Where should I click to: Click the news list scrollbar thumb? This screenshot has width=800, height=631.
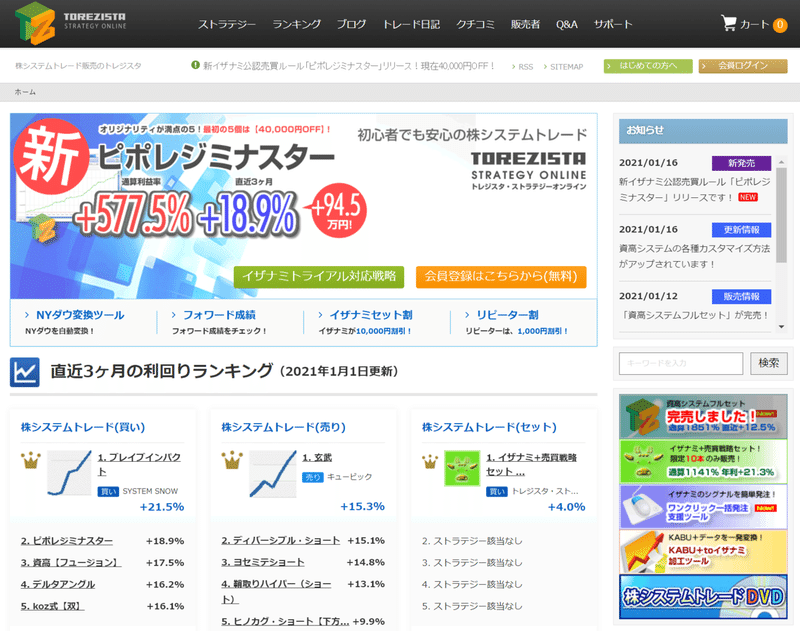pos(781,215)
